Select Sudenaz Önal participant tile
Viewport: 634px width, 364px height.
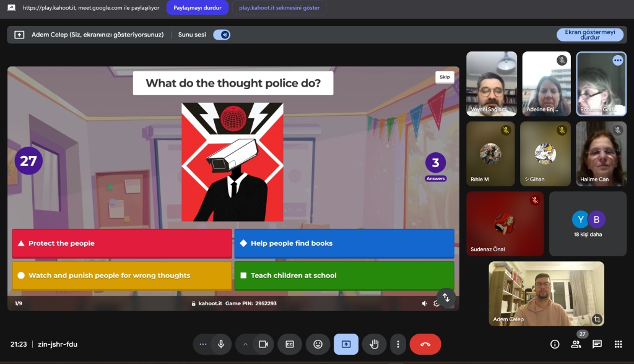tap(505, 223)
